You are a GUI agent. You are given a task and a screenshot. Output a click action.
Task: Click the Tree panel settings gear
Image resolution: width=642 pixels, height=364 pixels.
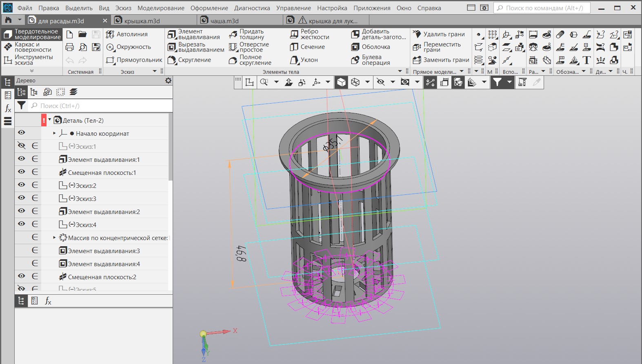168,81
